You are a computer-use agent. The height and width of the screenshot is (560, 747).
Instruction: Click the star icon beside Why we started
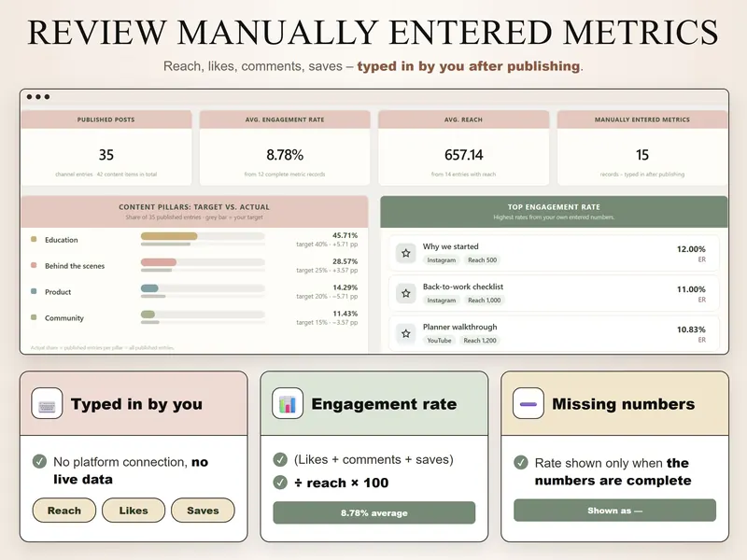[406, 253]
